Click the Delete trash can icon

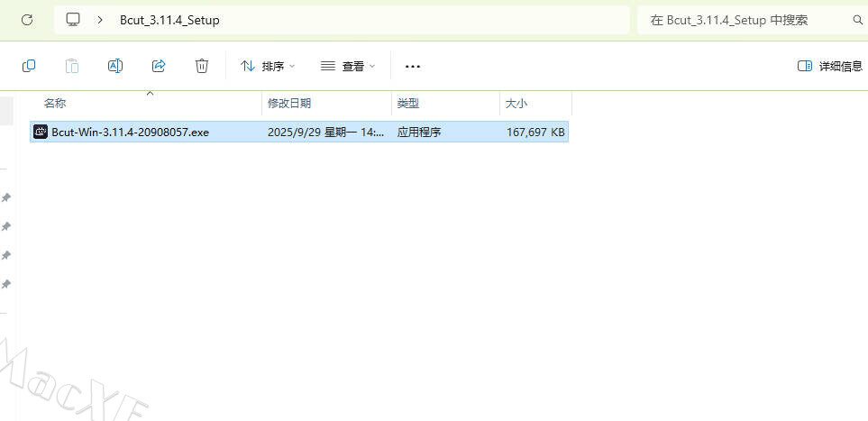(202, 66)
